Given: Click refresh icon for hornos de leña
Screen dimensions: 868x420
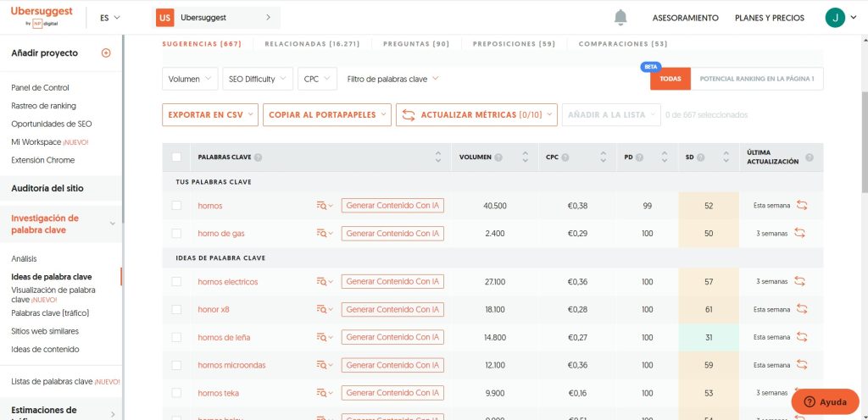Looking at the screenshot, I should coord(800,337).
